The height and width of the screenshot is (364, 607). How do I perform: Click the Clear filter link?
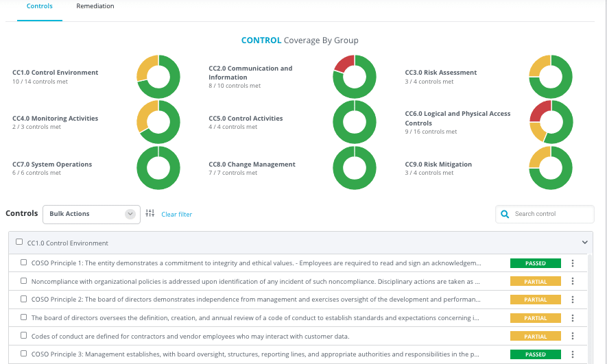point(176,215)
